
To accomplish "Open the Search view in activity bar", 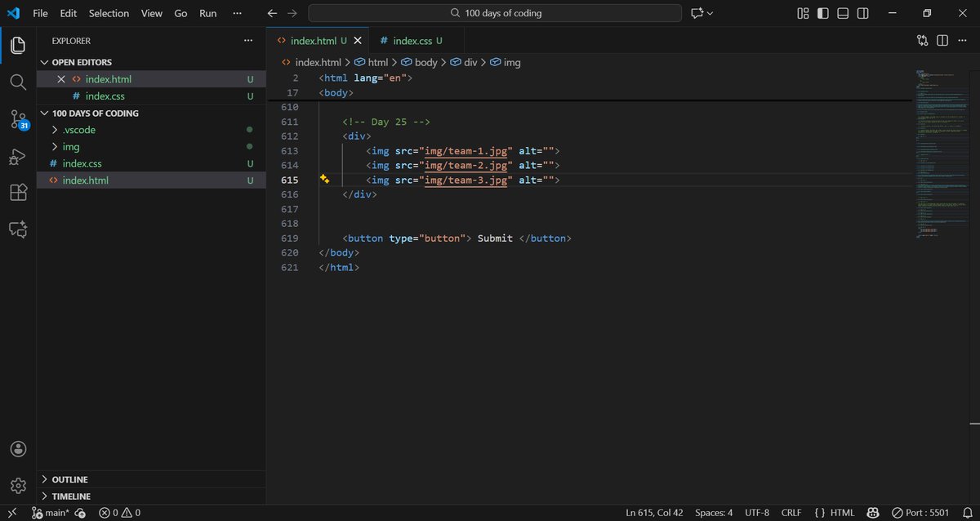I will tap(18, 82).
